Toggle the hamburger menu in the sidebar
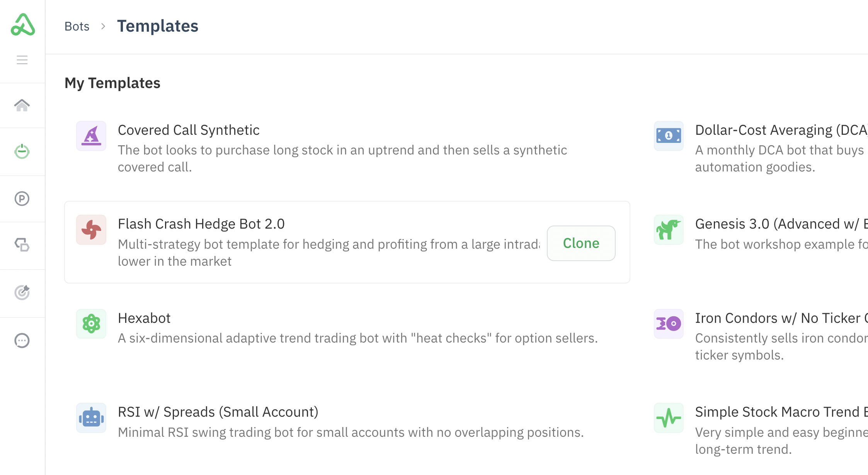868x475 pixels. 22,60
